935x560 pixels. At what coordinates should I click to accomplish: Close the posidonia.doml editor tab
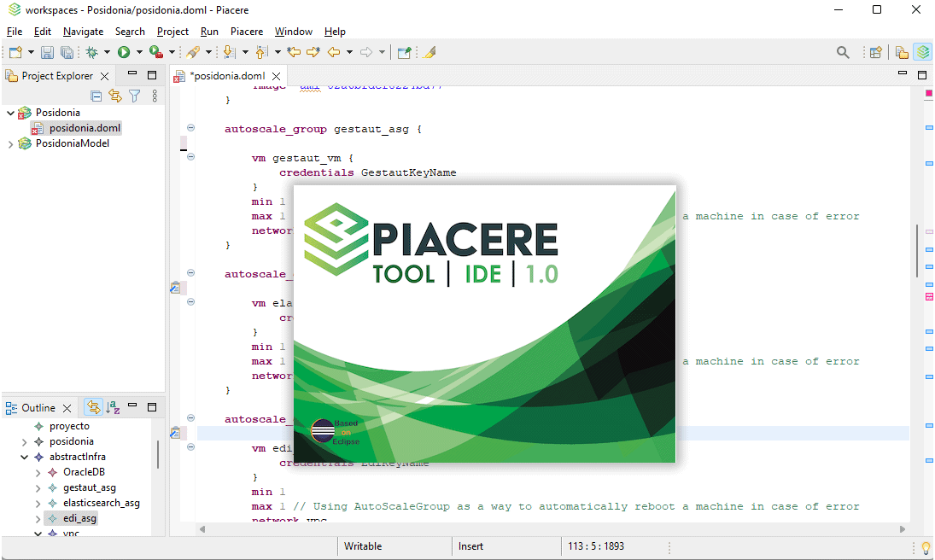click(276, 76)
